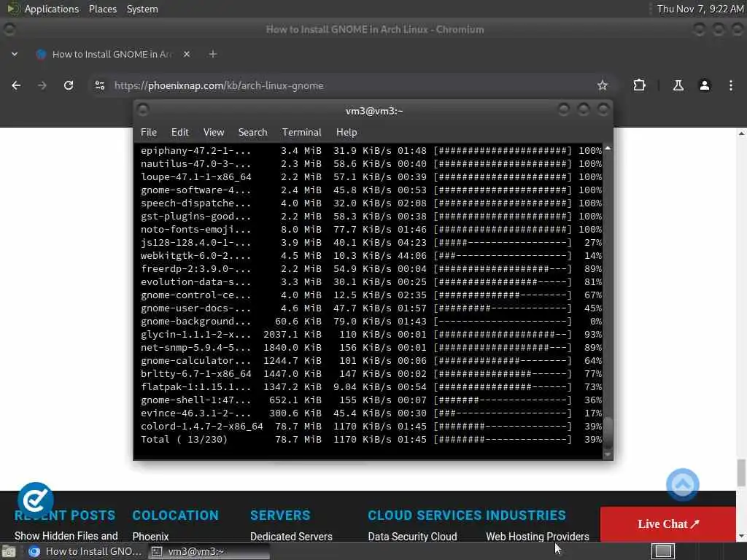The height and width of the screenshot is (560, 747).
Task: Expand the tab search dropdown
Action: [x=15, y=54]
